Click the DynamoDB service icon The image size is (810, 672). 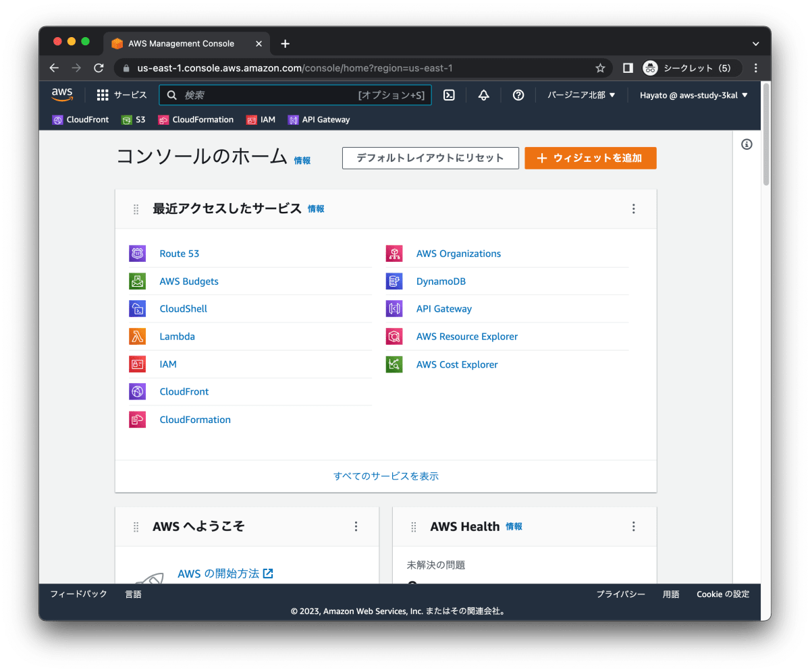pyautogui.click(x=394, y=281)
